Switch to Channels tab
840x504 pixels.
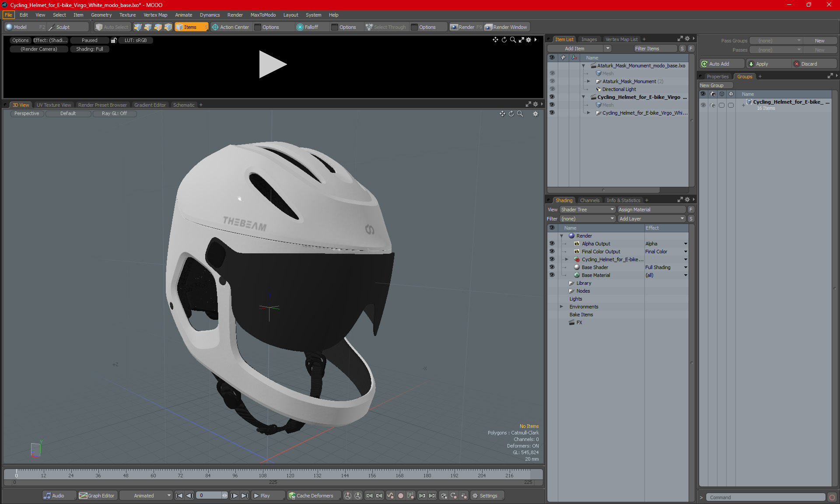tap(589, 200)
